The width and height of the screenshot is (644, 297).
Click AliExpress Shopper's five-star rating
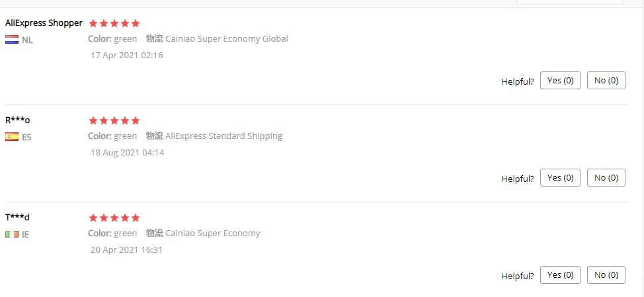point(114,23)
